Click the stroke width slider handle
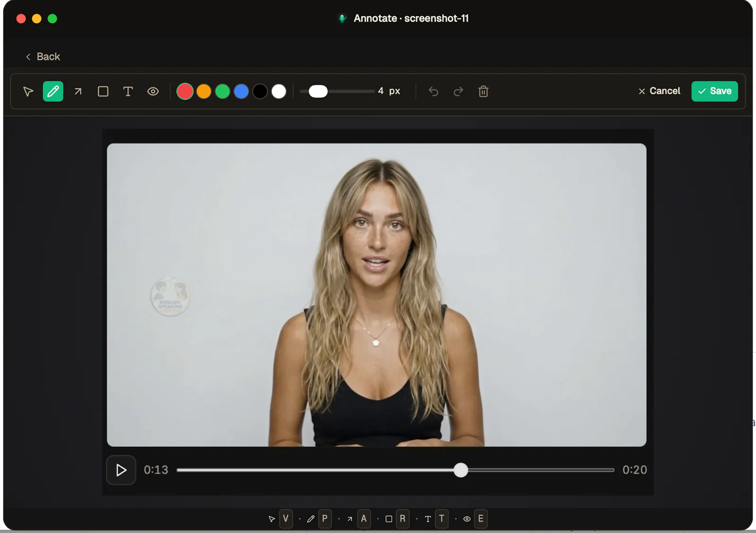Image resolution: width=756 pixels, height=533 pixels. point(318,91)
